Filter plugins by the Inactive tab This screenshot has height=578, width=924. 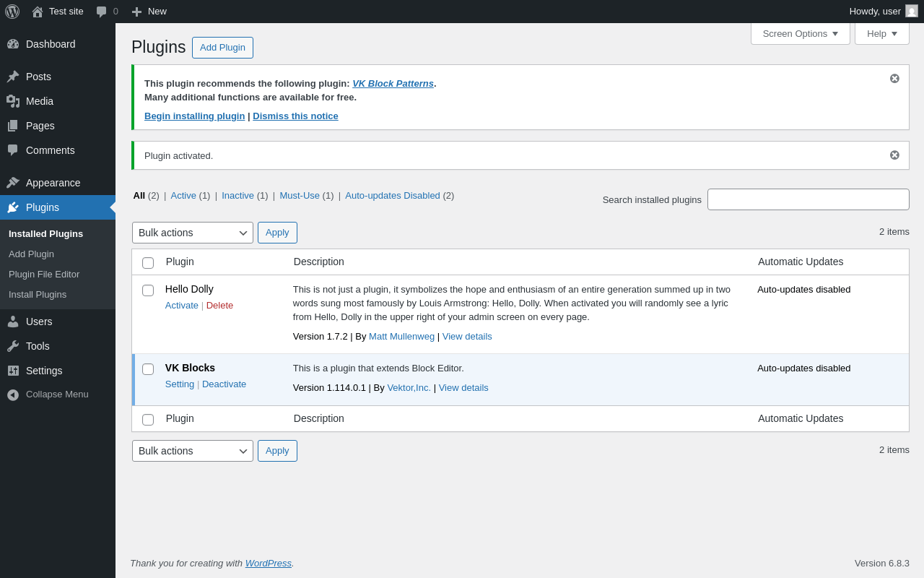pos(237,195)
